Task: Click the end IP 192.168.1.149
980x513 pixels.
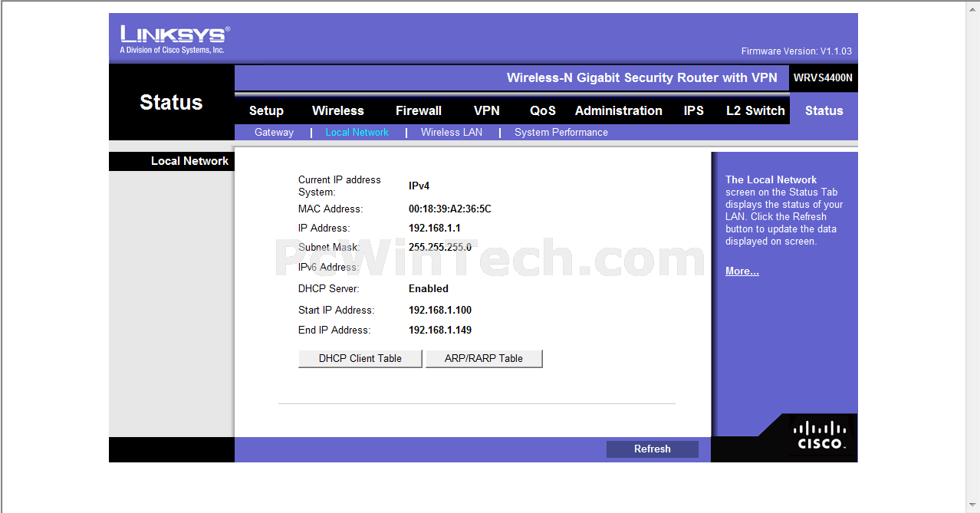Action: click(440, 330)
